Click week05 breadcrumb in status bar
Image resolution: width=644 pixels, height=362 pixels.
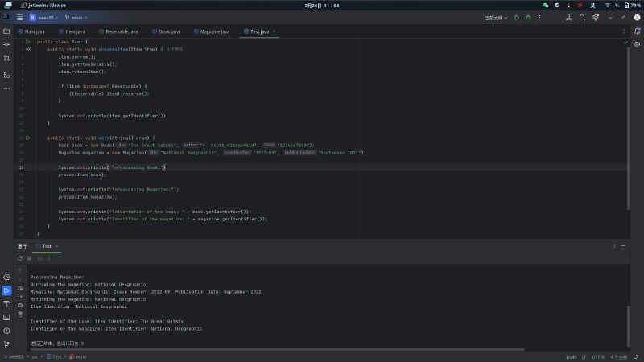coord(14,356)
